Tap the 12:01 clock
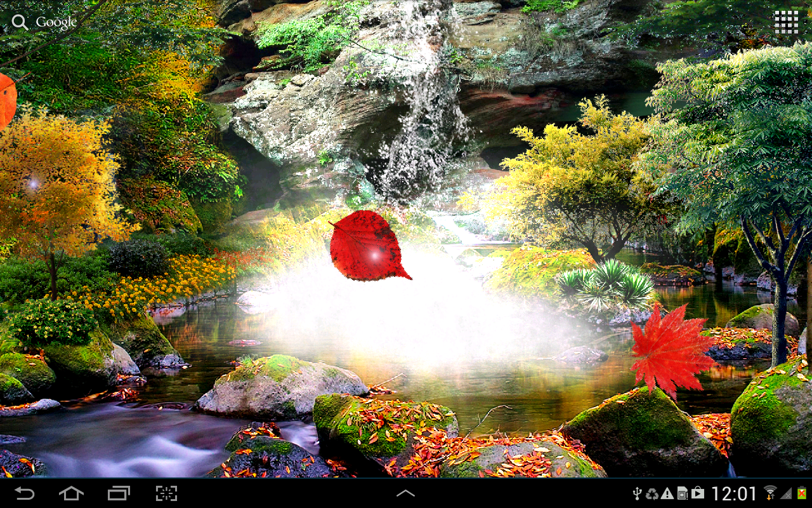Screen dimensions: 812x508 tap(735, 493)
